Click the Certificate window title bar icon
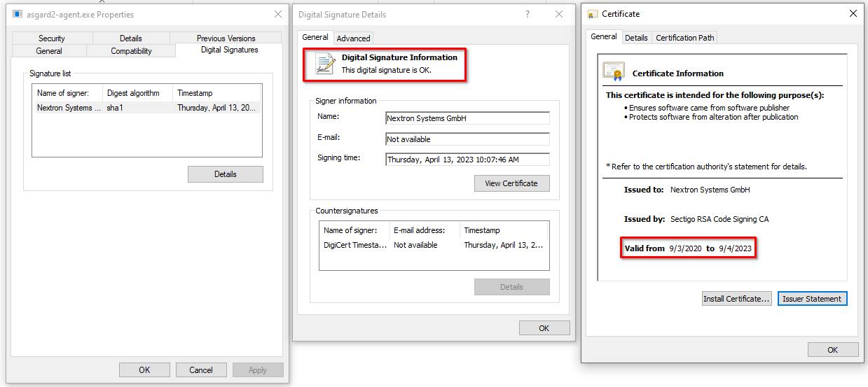The width and height of the screenshot is (868, 387). (593, 14)
